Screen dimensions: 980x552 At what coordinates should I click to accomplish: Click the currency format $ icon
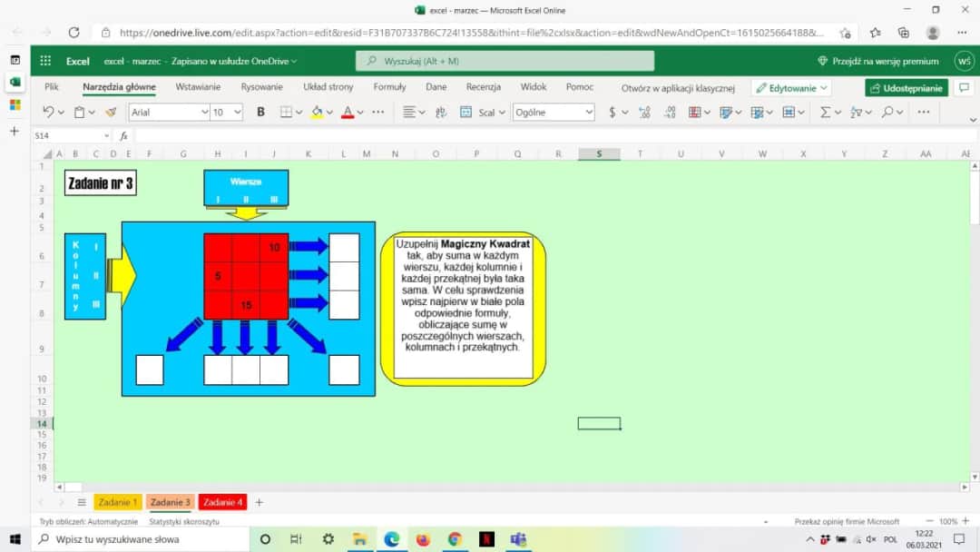pyautogui.click(x=611, y=112)
